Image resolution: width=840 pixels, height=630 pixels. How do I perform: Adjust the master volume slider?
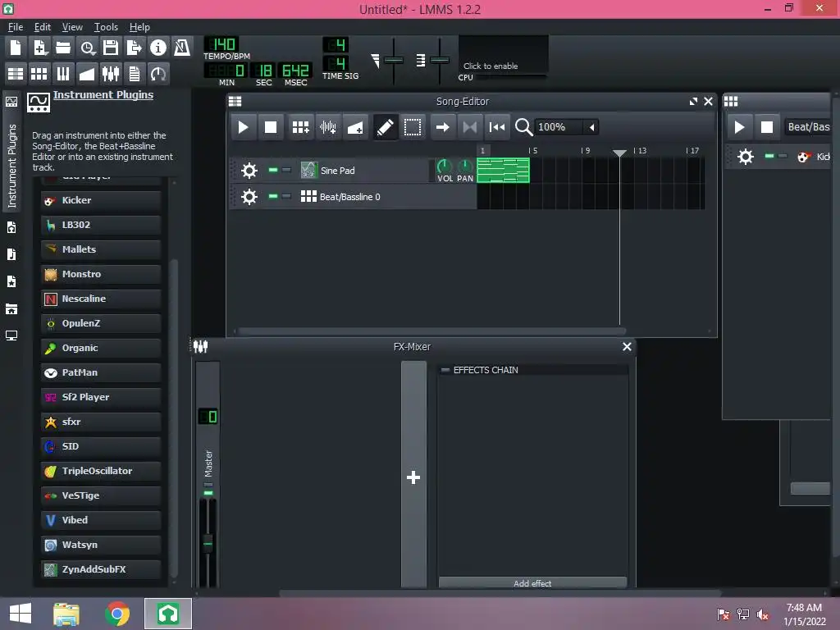(x=394, y=60)
